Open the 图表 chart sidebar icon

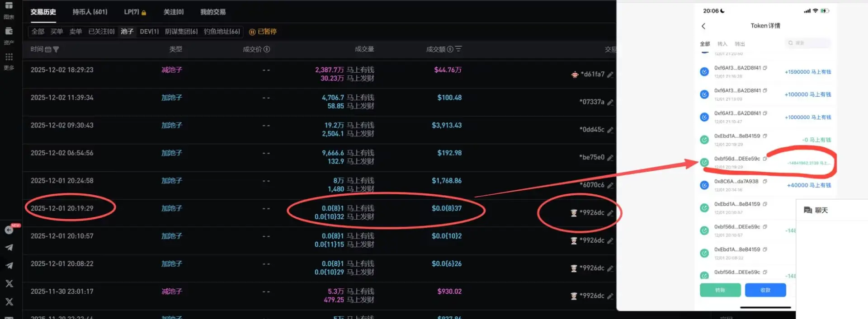click(9, 6)
